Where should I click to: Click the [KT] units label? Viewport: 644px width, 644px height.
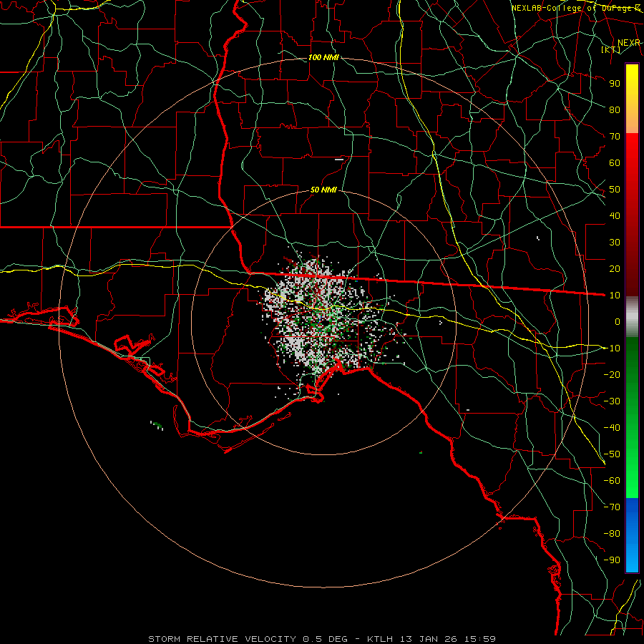tap(610, 50)
